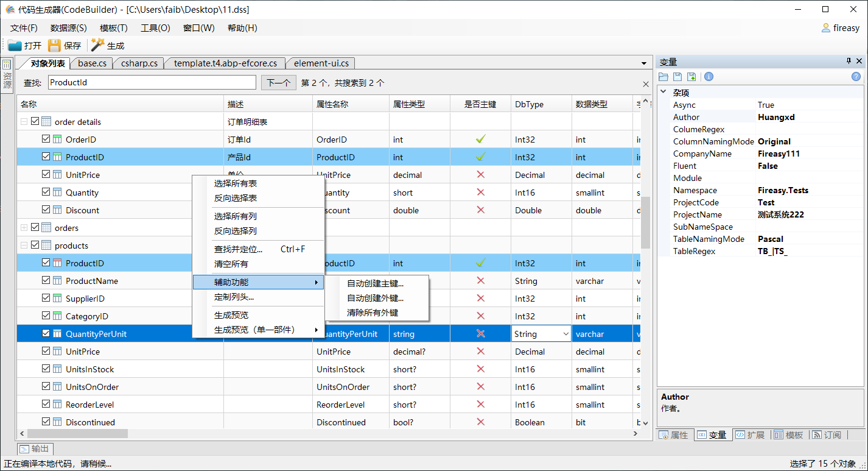This screenshot has height=471, width=868.
Task: Click the fireasy user account icon
Action: click(826, 27)
